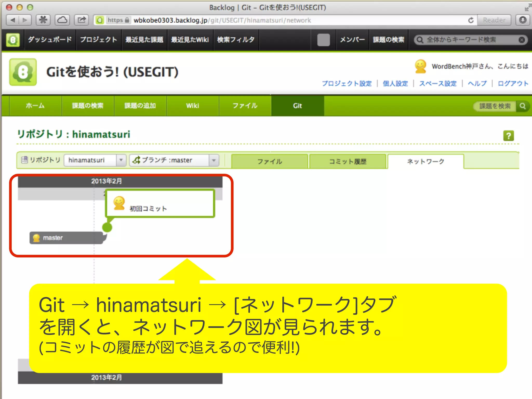This screenshot has width=532, height=399.
Task: Click the iCloud tabs cloud icon
Action: 62,20
